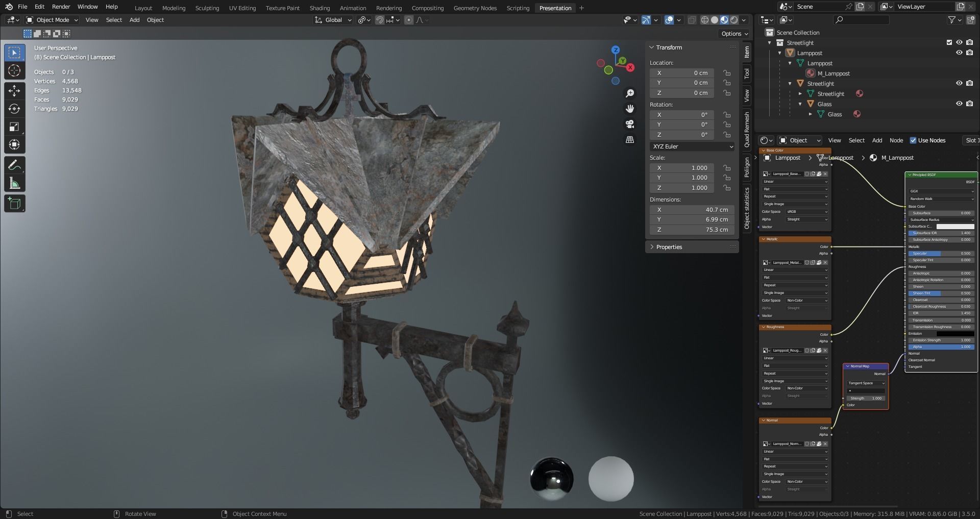Switch to wireframe shading mode
This screenshot has height=519, width=980.
tap(705, 20)
